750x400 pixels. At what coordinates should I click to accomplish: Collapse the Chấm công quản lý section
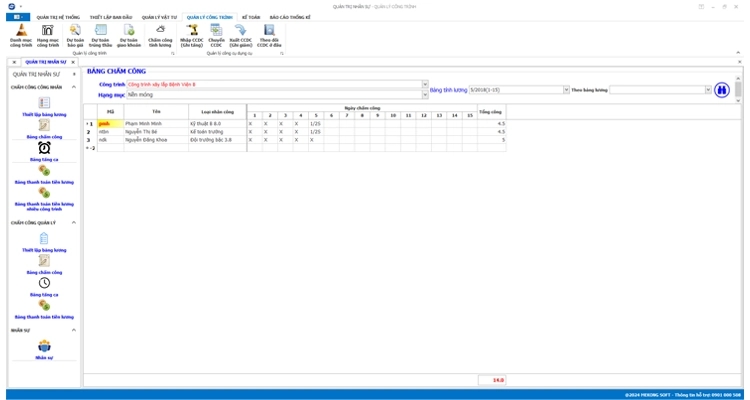74,223
